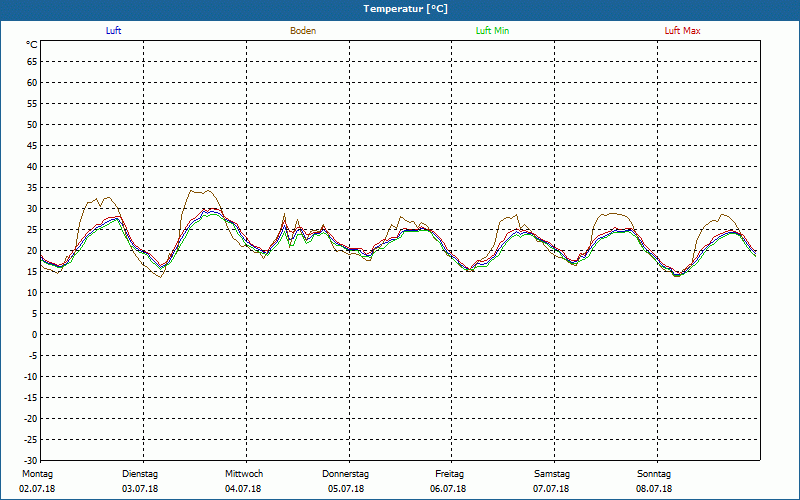Viewport: 800px width, 500px height.
Task: Click the date 05.07.18
Action: 346,489
